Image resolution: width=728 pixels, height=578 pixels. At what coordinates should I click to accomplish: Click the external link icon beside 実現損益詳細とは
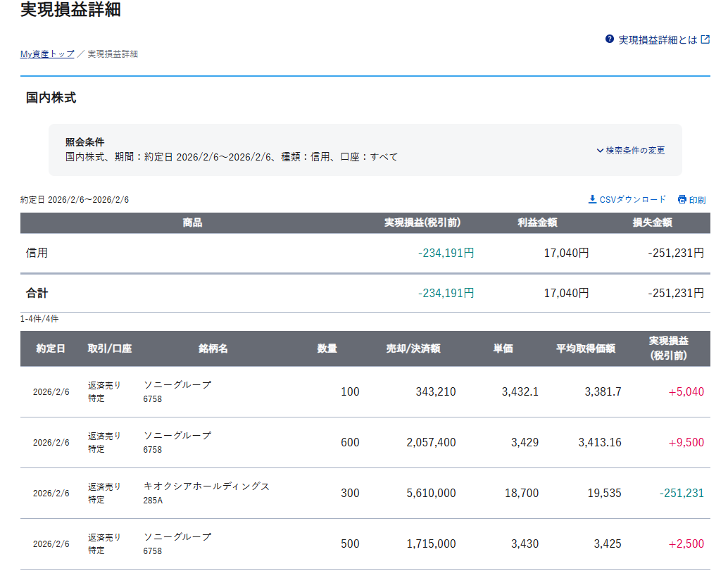[x=705, y=39]
